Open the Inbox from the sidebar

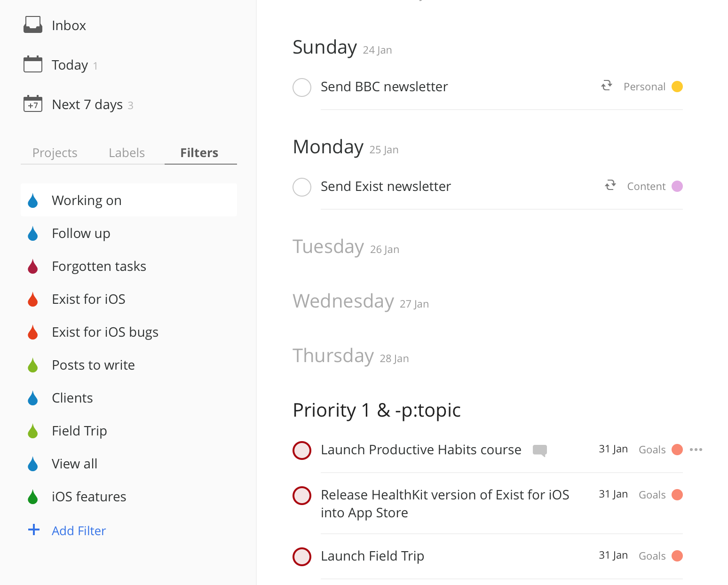(x=69, y=25)
